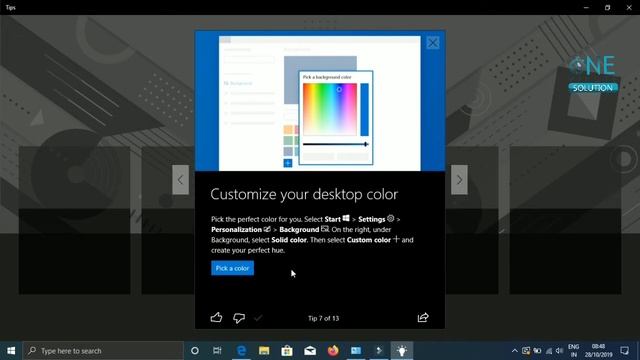Open the Mail app from taskbar
The width and height of the screenshot is (640, 360).
pyautogui.click(x=310, y=351)
